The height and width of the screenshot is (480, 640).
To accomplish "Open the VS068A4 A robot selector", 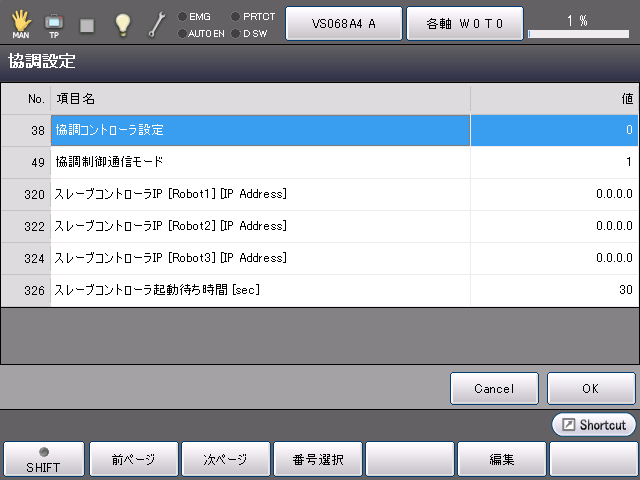I will click(x=344, y=23).
